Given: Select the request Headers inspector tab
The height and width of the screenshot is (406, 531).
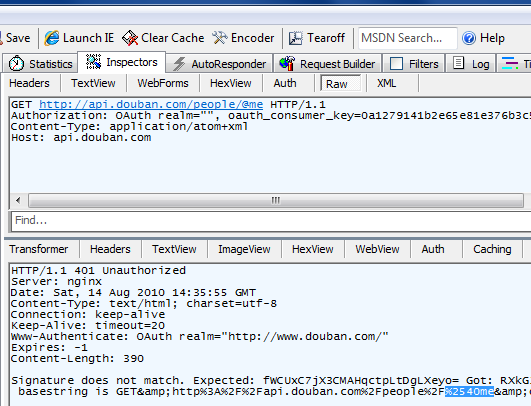Looking at the screenshot, I should [x=29, y=83].
